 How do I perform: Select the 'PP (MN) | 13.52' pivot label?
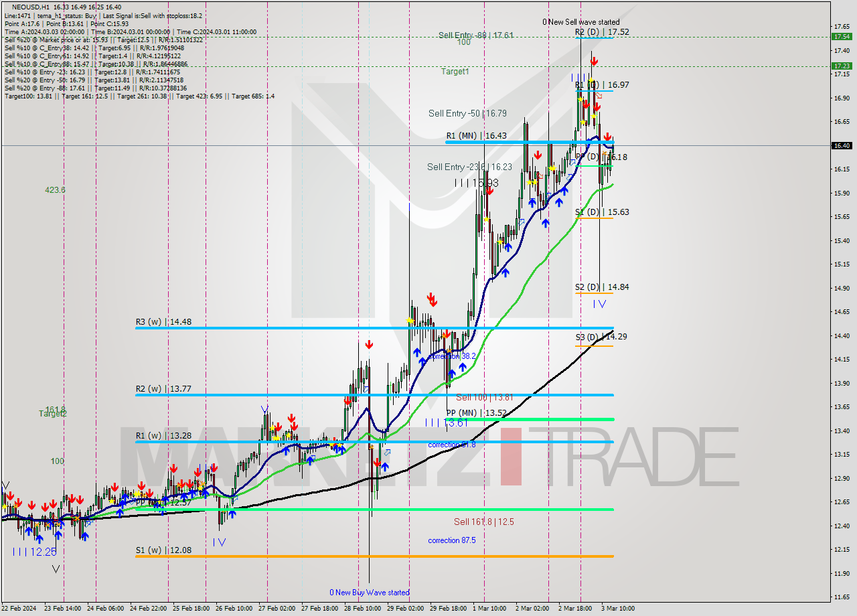click(476, 413)
